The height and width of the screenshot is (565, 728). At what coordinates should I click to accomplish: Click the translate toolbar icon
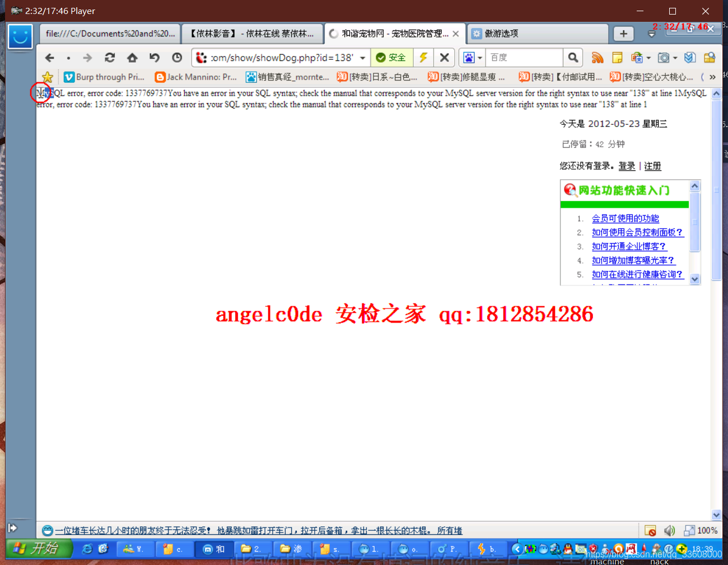click(x=636, y=58)
